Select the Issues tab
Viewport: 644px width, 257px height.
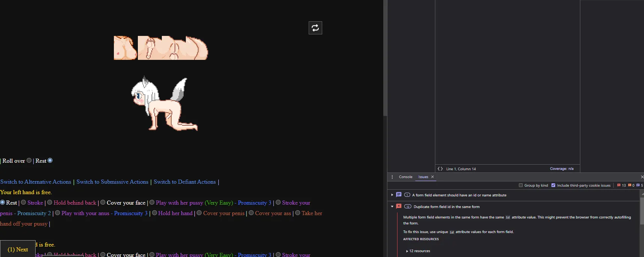tap(423, 177)
